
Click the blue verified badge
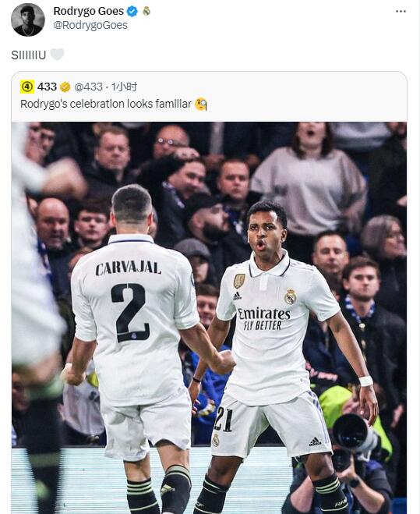[132, 12]
